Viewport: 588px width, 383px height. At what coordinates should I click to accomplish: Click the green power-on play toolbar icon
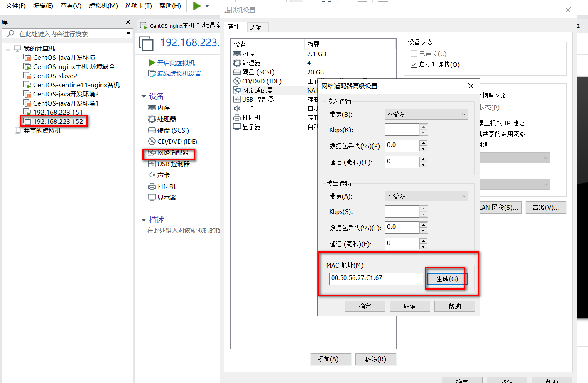197,6
